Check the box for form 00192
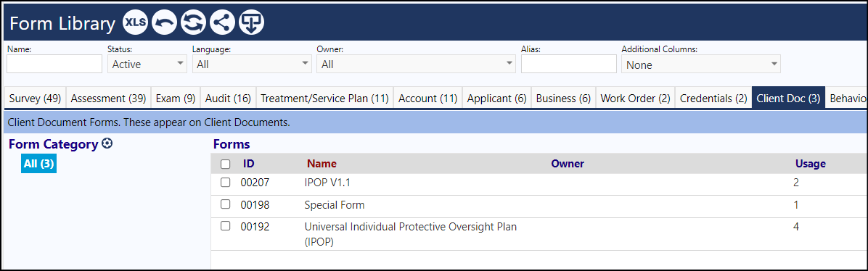Screen dimensions: 868x271 point(225,225)
